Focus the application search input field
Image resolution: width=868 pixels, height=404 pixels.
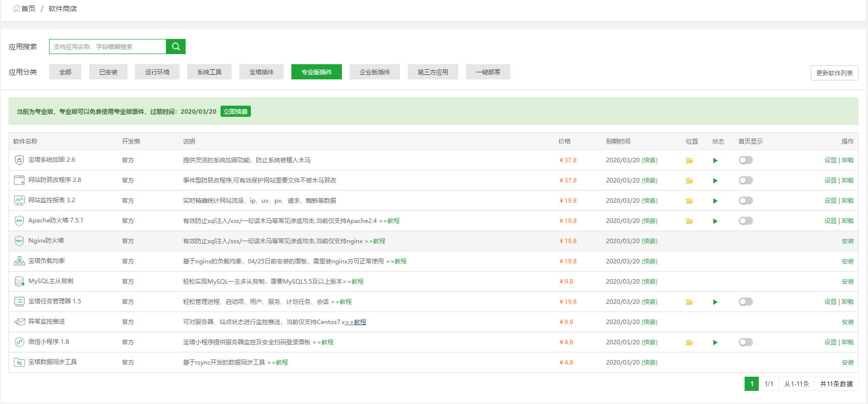pos(107,47)
